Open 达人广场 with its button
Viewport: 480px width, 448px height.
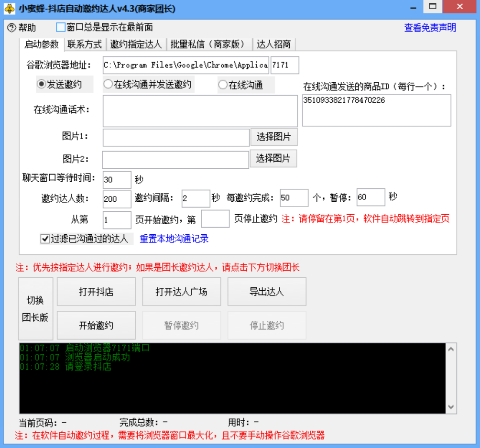[x=181, y=292]
